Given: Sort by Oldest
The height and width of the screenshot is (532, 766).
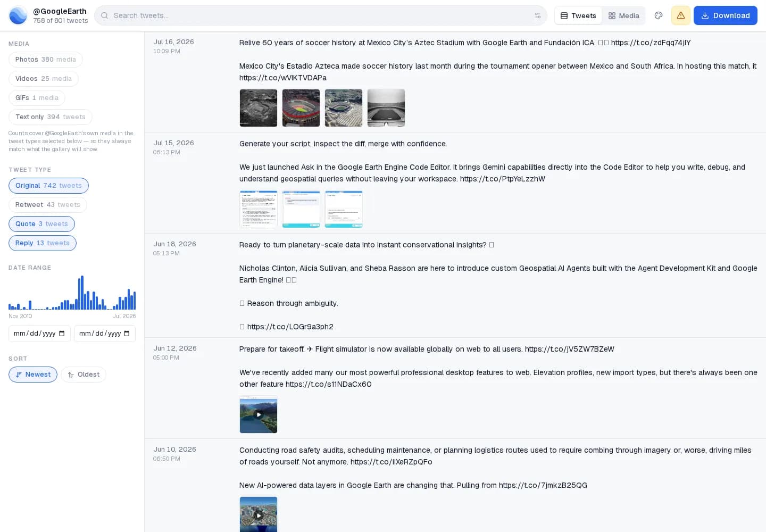Looking at the screenshot, I should 84,375.
